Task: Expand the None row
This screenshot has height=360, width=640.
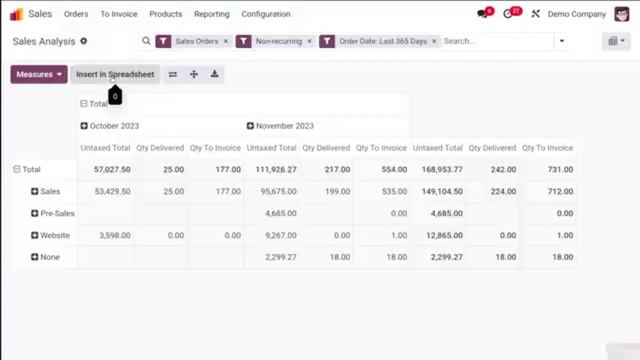Action: [x=35, y=257]
